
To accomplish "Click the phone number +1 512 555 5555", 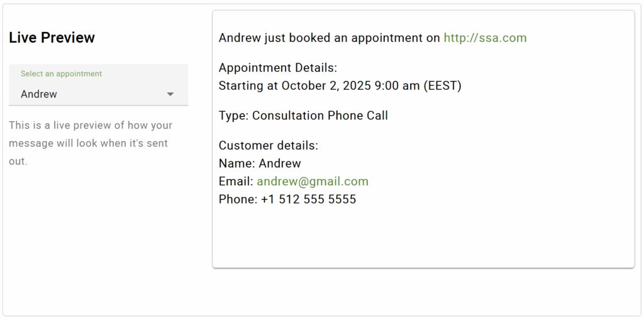I will (x=308, y=200).
